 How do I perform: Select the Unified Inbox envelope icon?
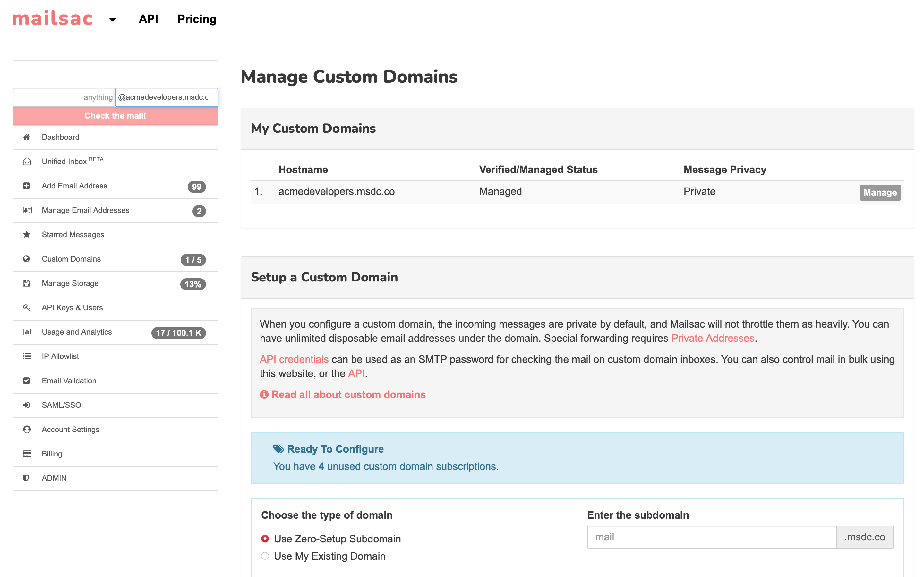pos(27,162)
